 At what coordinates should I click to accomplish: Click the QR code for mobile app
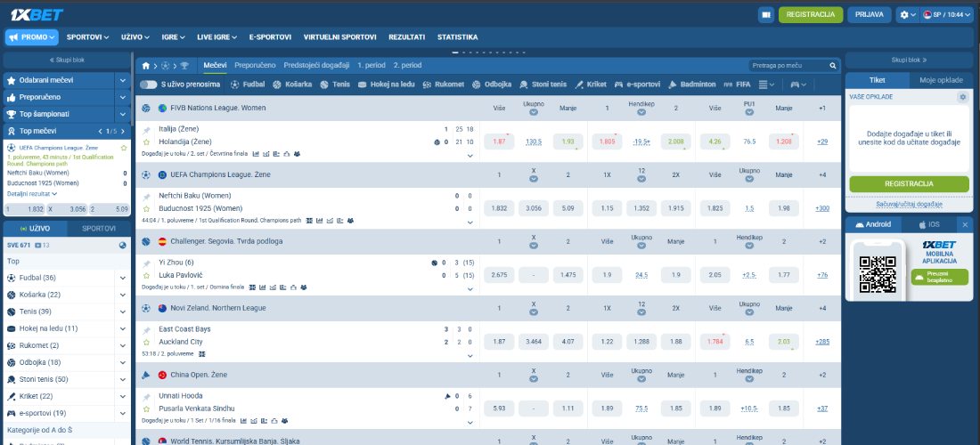coord(878,273)
